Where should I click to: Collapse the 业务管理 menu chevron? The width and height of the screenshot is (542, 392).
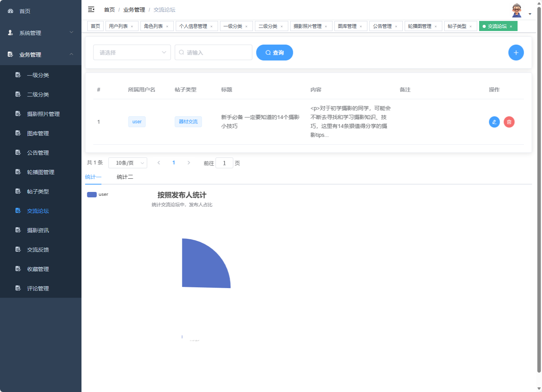[x=71, y=54]
